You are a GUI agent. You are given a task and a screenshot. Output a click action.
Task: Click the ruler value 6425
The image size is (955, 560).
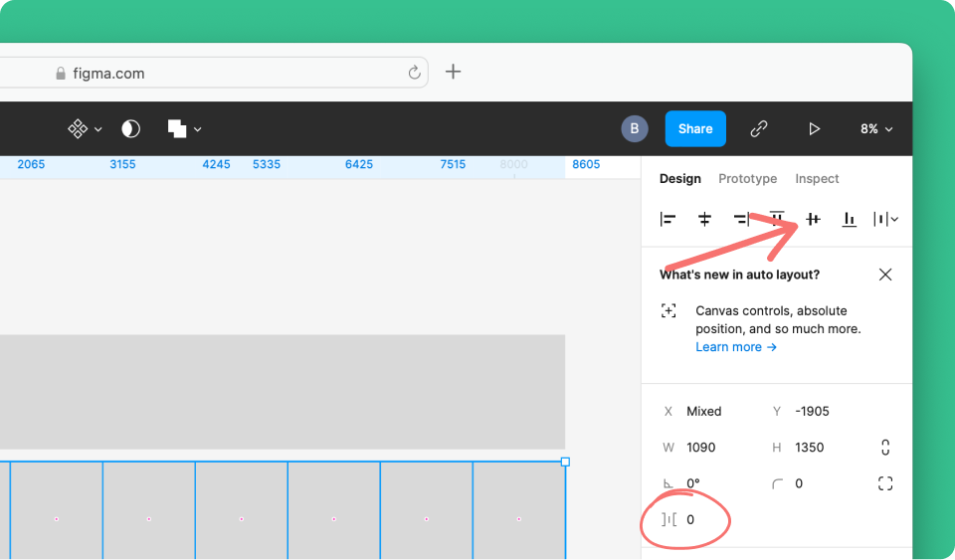359,164
